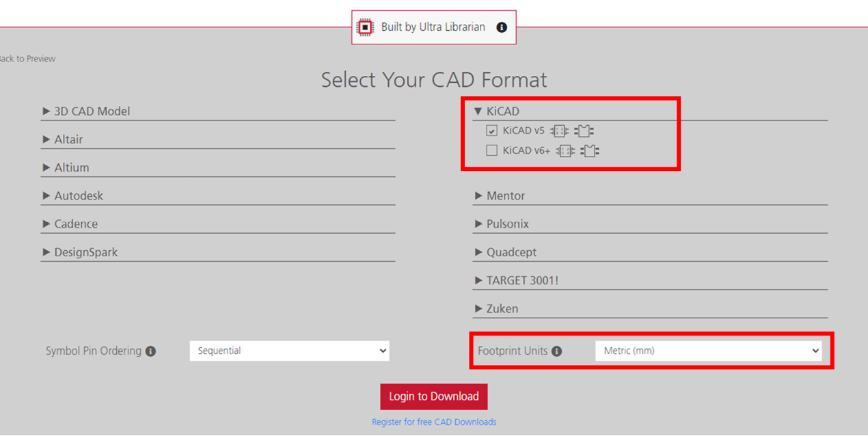This screenshot has height=436, width=868.
Task: Expand the Zuken format section
Action: pyautogui.click(x=650, y=309)
